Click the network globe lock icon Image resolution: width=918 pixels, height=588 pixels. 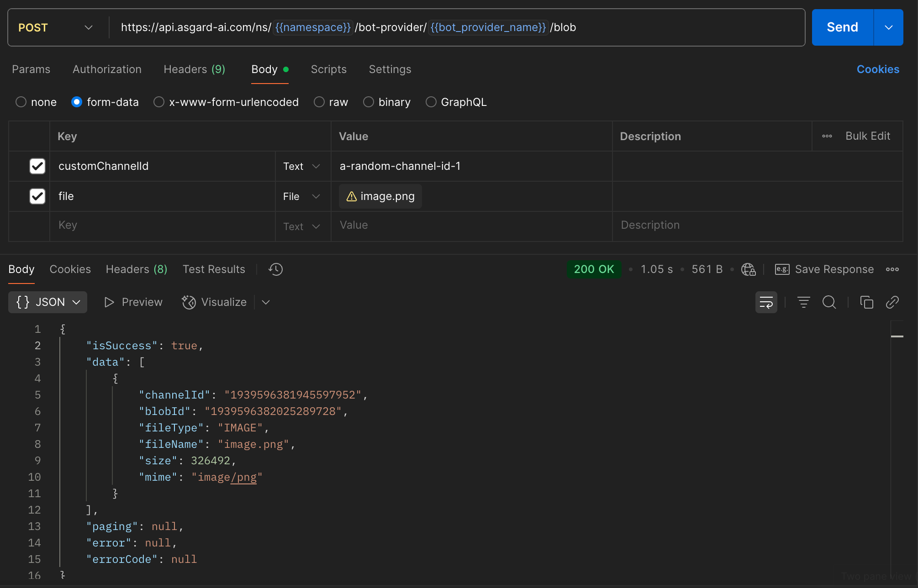[748, 269]
